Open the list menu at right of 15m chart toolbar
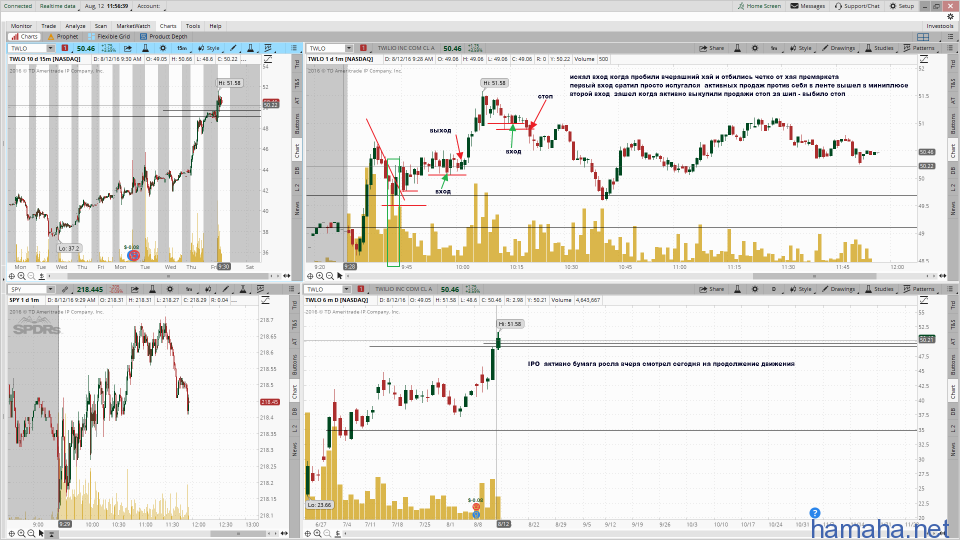Viewport: 960px width, 540px height. point(294,48)
